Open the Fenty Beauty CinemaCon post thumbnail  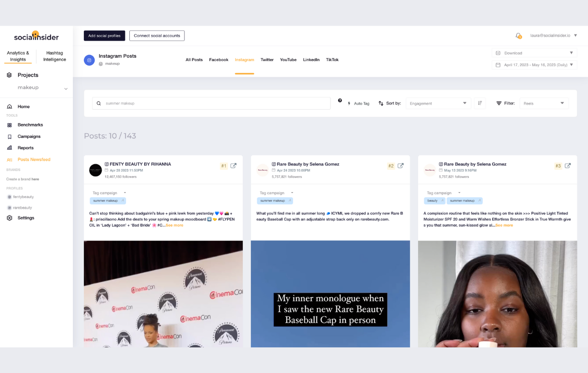tap(163, 294)
